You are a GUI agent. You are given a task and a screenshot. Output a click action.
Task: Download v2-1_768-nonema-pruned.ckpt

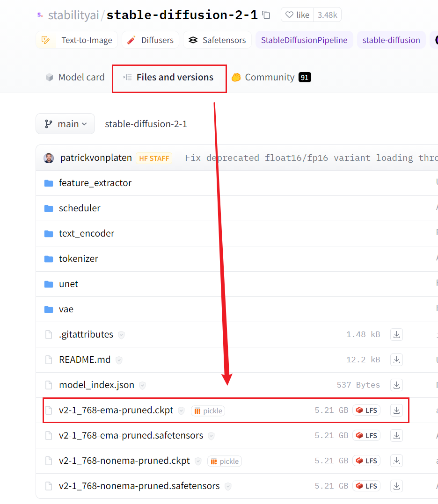396,461
